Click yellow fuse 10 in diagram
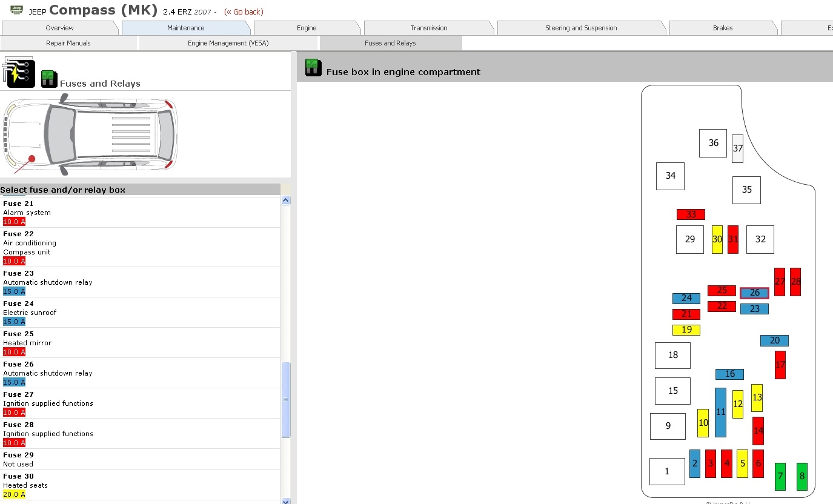This screenshot has height=504, width=833. pyautogui.click(x=703, y=423)
